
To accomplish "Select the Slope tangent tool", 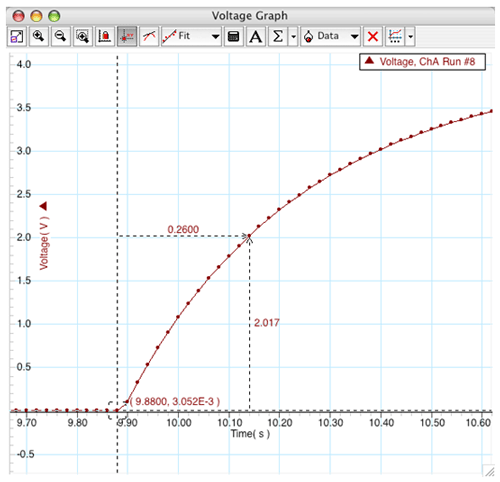I will 149,36.
